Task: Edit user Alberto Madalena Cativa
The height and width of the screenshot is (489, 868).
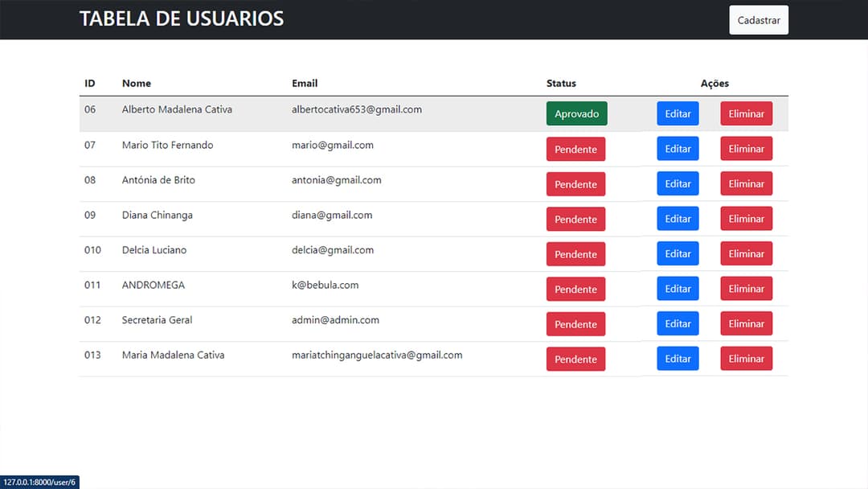Action: (x=678, y=113)
